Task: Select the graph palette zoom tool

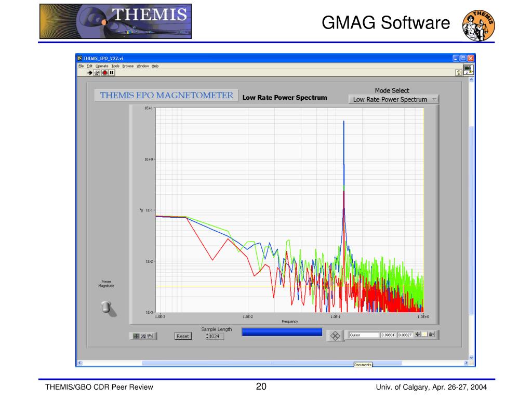Action: click(x=143, y=336)
